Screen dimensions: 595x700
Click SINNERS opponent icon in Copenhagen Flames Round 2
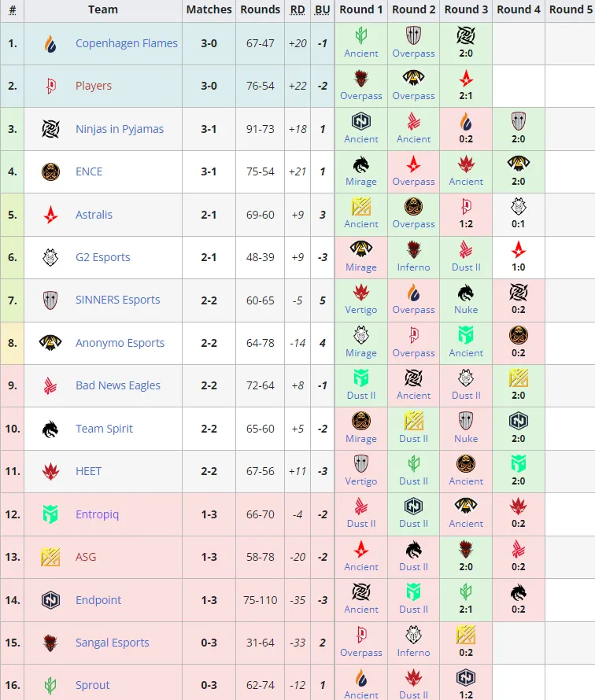click(x=413, y=35)
